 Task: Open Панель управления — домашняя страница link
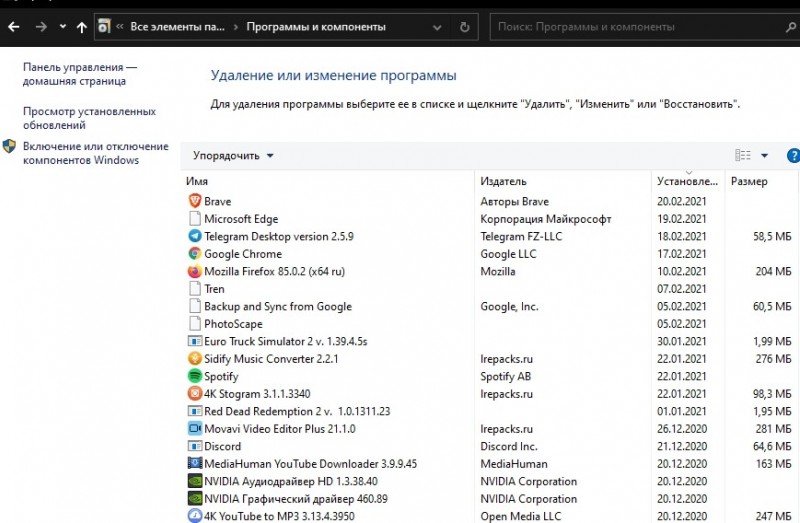tap(80, 74)
